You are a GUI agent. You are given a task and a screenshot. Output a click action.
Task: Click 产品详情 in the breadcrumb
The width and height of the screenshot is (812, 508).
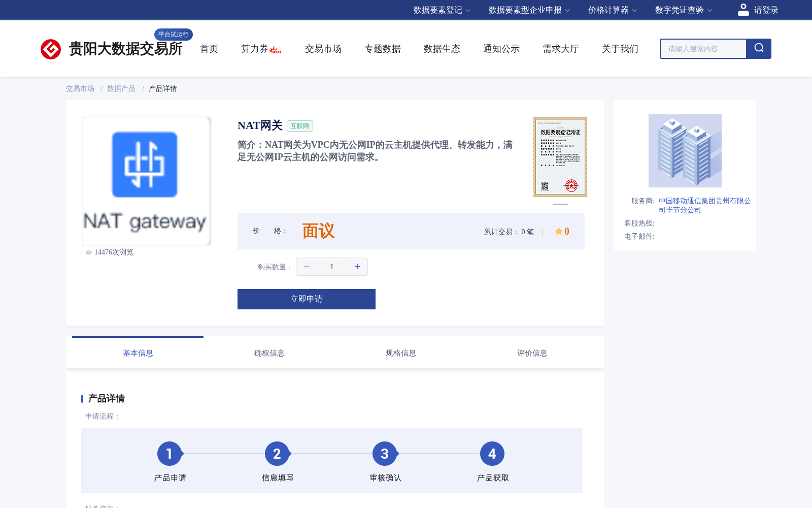tap(163, 88)
